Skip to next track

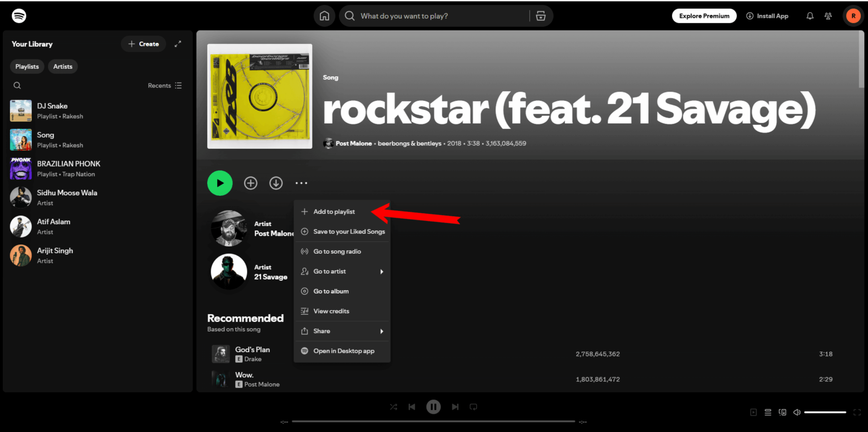pos(455,407)
